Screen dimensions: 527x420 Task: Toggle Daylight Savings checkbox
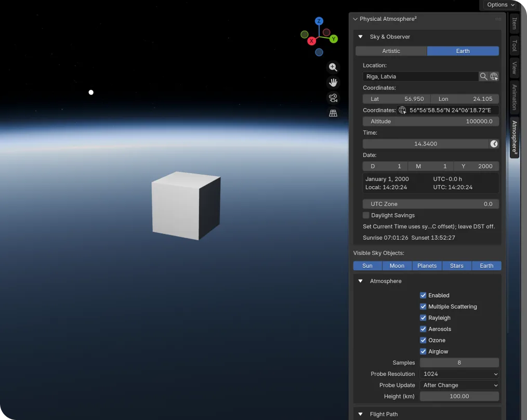click(x=366, y=215)
